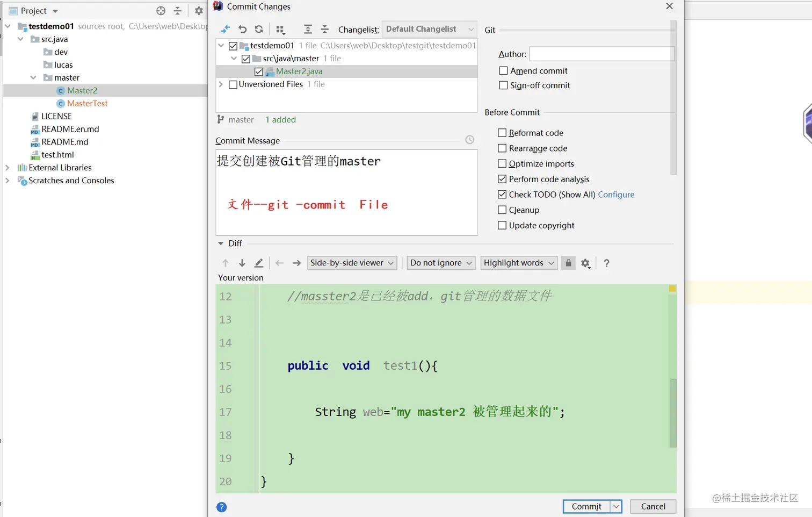Uncheck the testdemo01 checkbox in changes tree
The width and height of the screenshot is (812, 517).
point(233,46)
